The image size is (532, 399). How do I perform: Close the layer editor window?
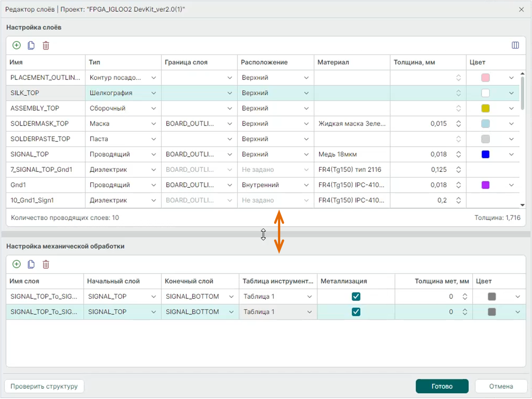pos(521,9)
